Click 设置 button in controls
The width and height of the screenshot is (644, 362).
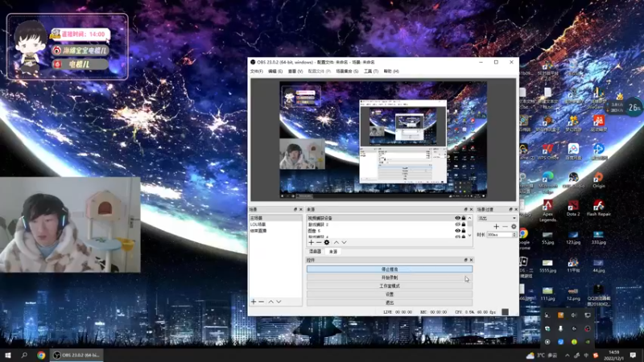click(x=390, y=294)
